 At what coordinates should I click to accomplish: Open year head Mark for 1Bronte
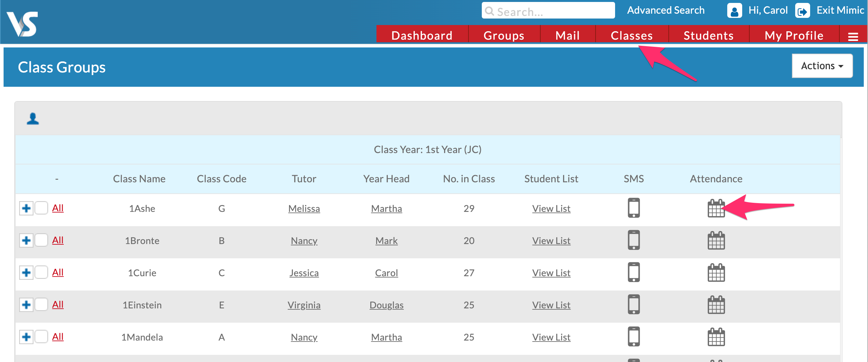click(387, 241)
